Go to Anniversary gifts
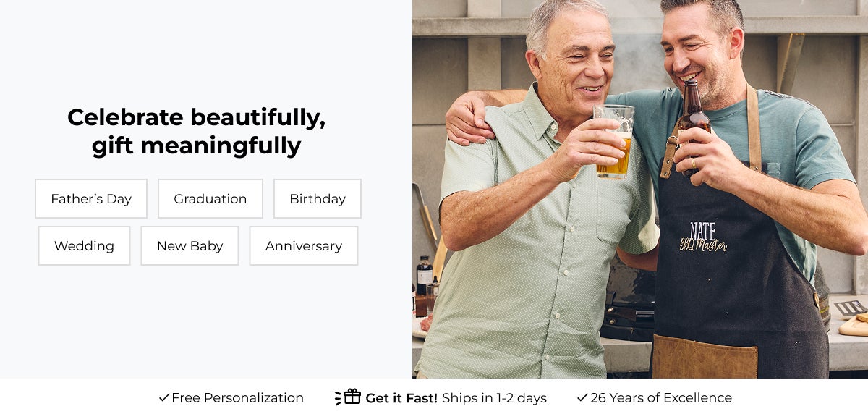This screenshot has height=414, width=868. (x=304, y=246)
